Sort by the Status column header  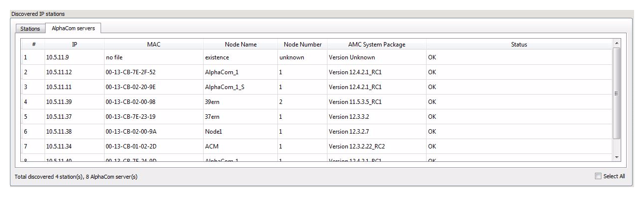click(x=519, y=45)
